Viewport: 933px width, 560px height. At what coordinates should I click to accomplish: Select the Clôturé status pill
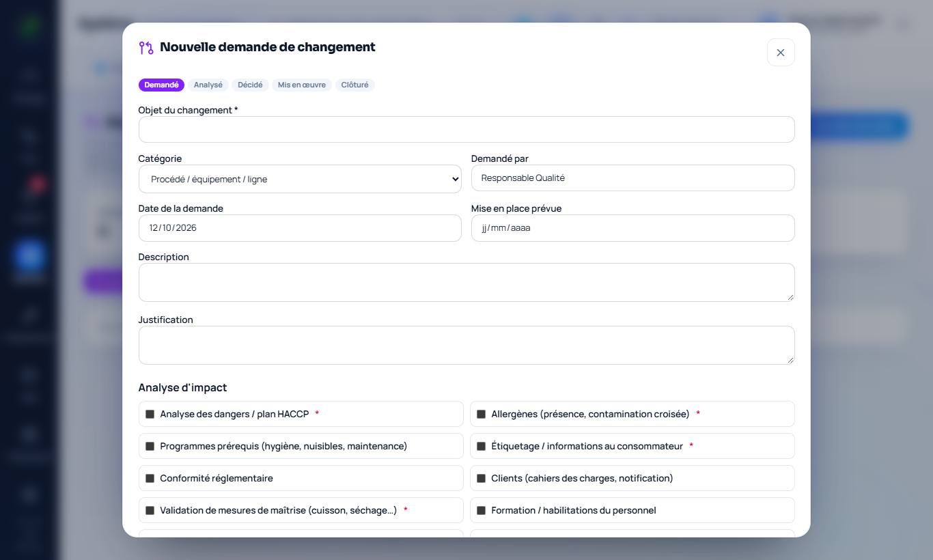355,85
